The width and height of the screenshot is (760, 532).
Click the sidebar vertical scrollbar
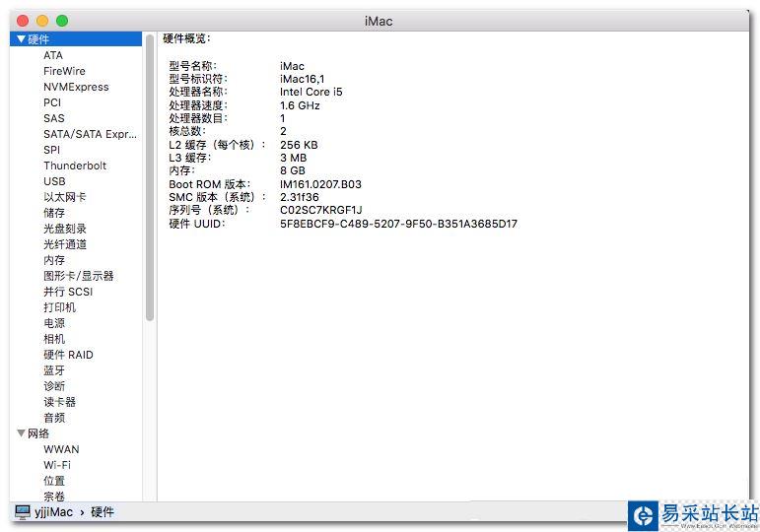[149, 177]
